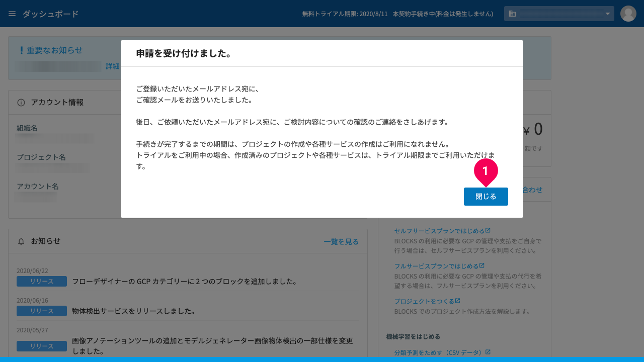Viewport: 644px width, 362px height.
Task: Expand the organization selector dropdown
Action: point(559,14)
